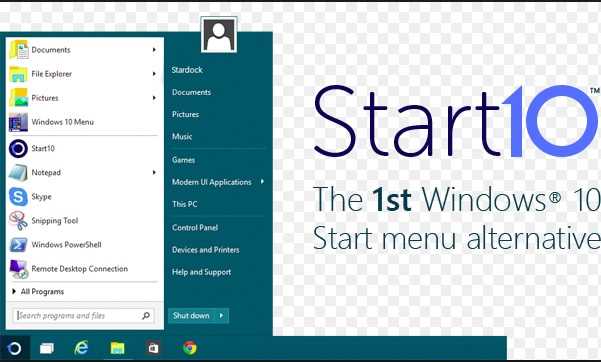Click the Snipping Tool scissors icon
Screen dimensions: 601x362
point(18,220)
